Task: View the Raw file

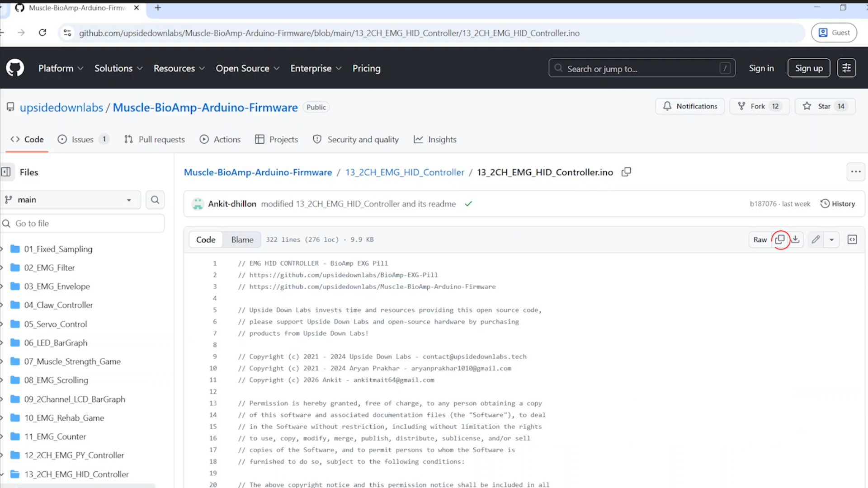Action: coord(760,239)
